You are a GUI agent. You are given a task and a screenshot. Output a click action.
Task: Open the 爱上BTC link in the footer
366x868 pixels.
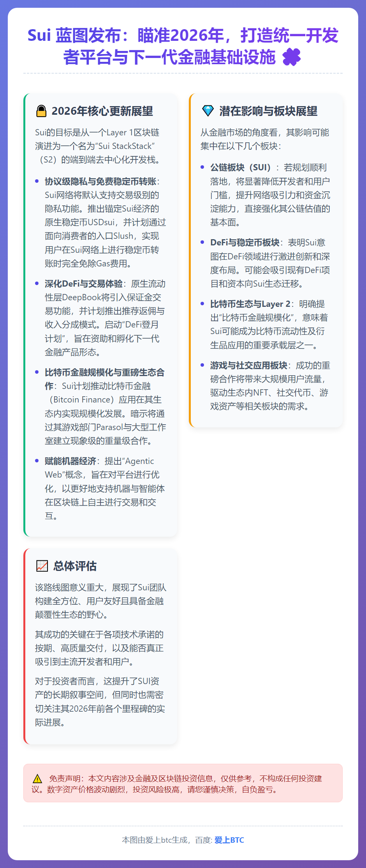coord(229,840)
